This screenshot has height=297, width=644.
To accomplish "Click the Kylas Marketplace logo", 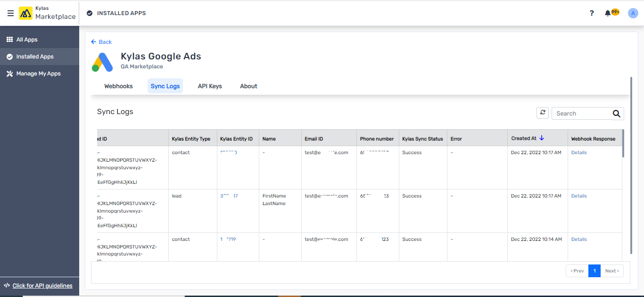I will tap(47, 13).
